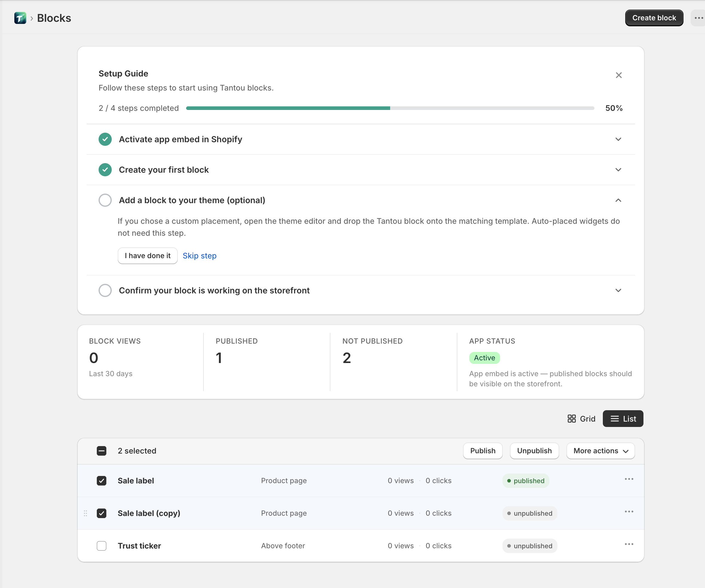705x588 pixels.
Task: Open the More actions dropdown
Action: click(600, 451)
